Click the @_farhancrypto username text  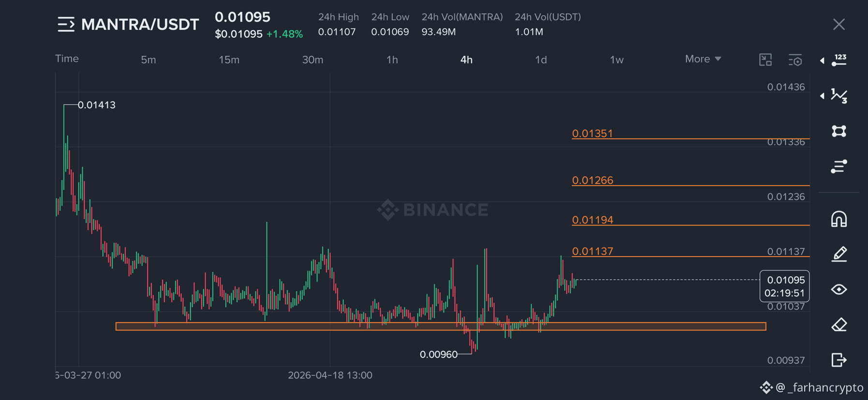coord(820,387)
